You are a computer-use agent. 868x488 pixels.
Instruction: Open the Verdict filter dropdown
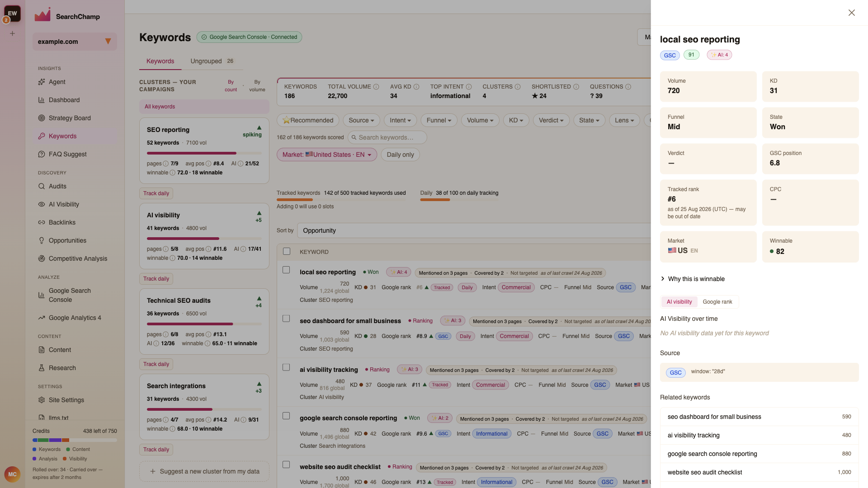pyautogui.click(x=551, y=120)
